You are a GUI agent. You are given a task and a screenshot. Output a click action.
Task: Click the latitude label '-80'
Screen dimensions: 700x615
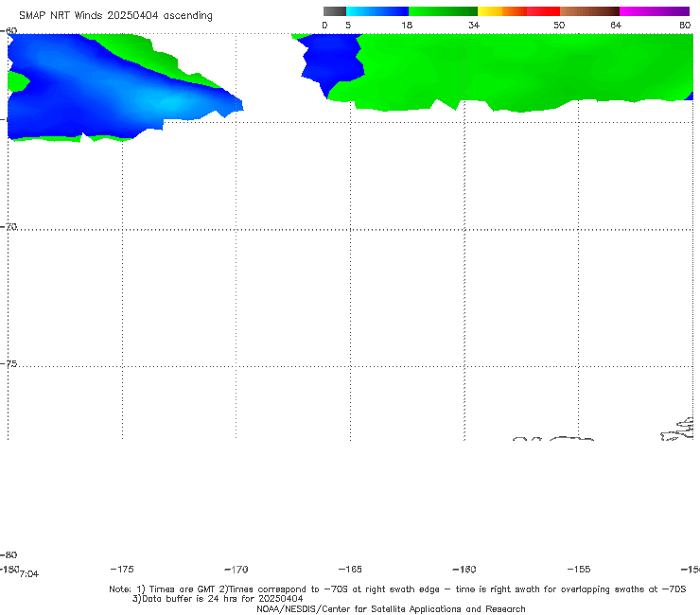[9, 554]
